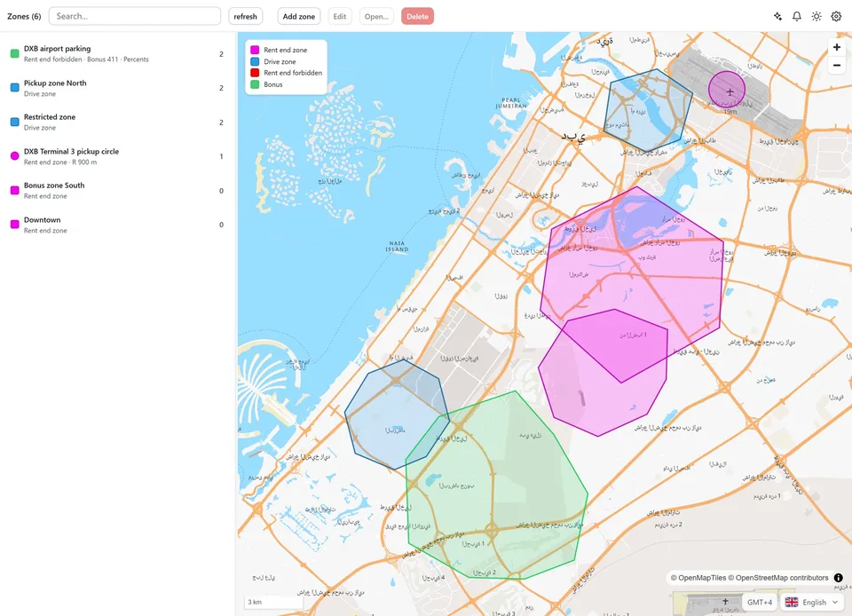Zoom out the map with minus button
The height and width of the screenshot is (616, 852).
click(837, 65)
